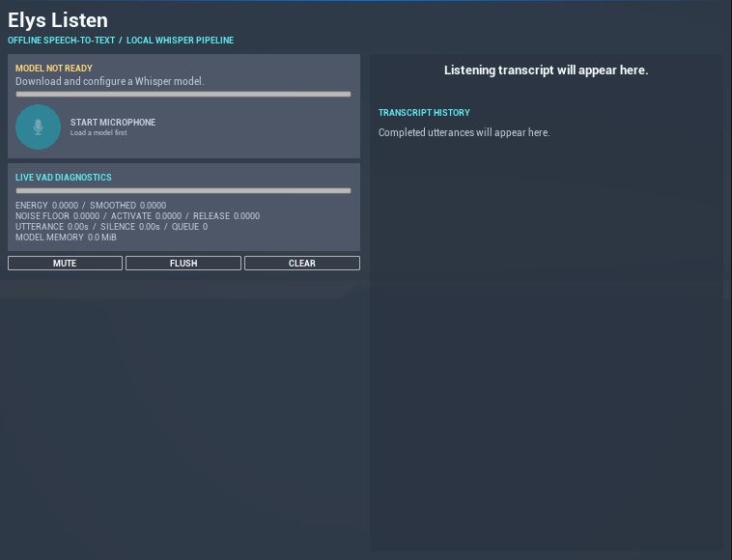Click the FLUSH button

pos(183,264)
